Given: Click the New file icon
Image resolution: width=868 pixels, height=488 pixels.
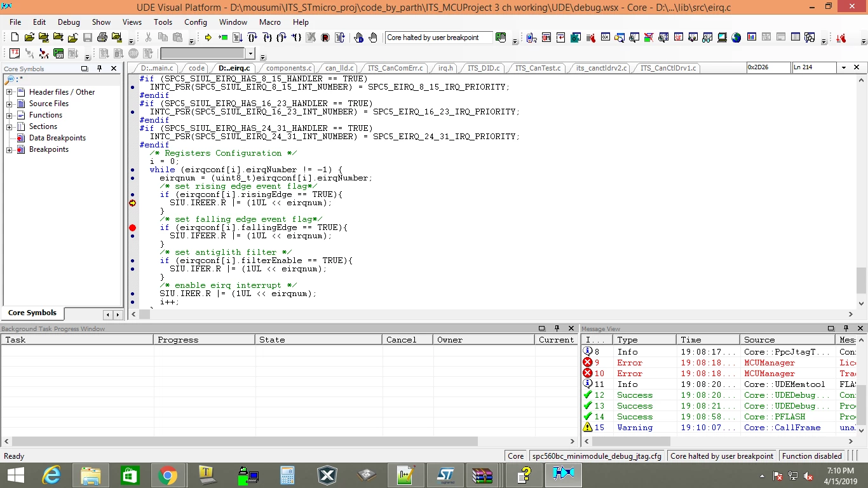Looking at the screenshot, I should 15,37.
